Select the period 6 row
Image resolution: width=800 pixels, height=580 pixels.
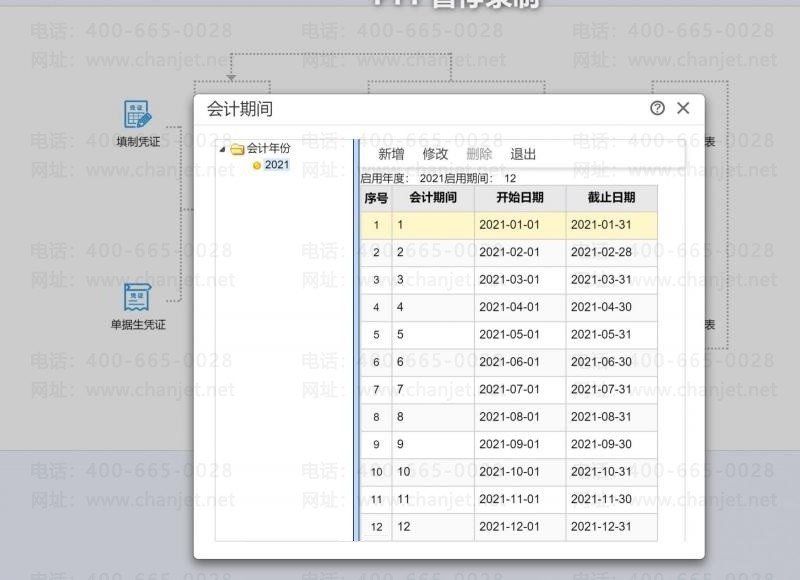click(x=433, y=362)
